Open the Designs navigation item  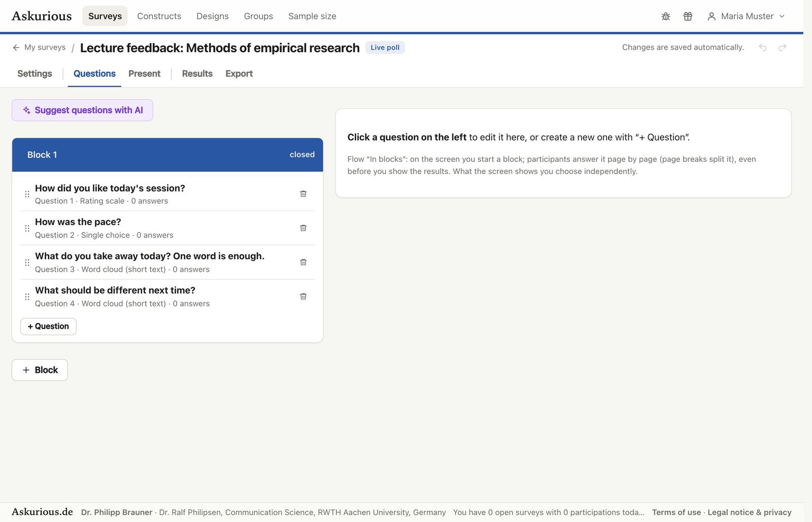(x=213, y=16)
